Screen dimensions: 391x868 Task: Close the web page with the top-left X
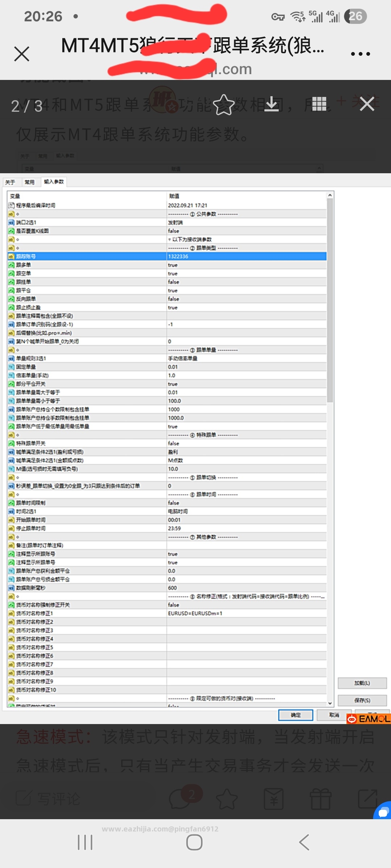pyautogui.click(x=22, y=54)
